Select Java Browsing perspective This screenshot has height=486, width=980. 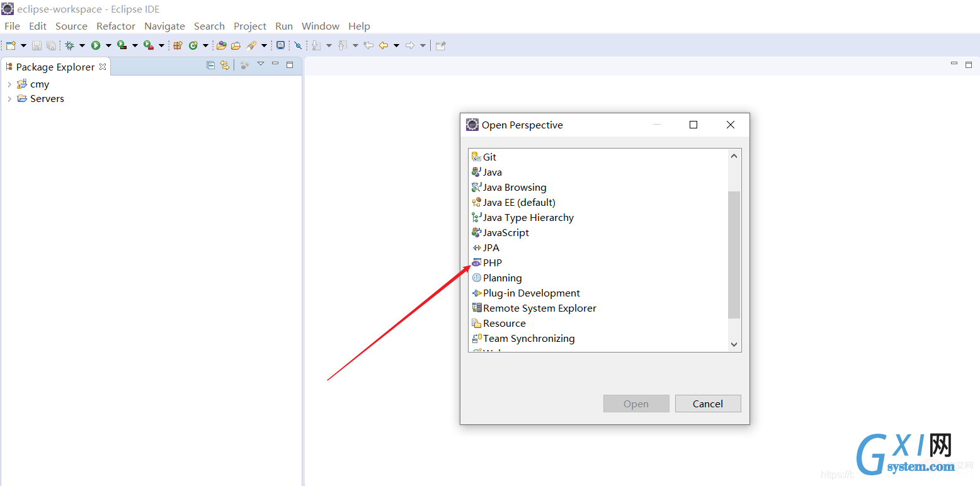tap(509, 188)
